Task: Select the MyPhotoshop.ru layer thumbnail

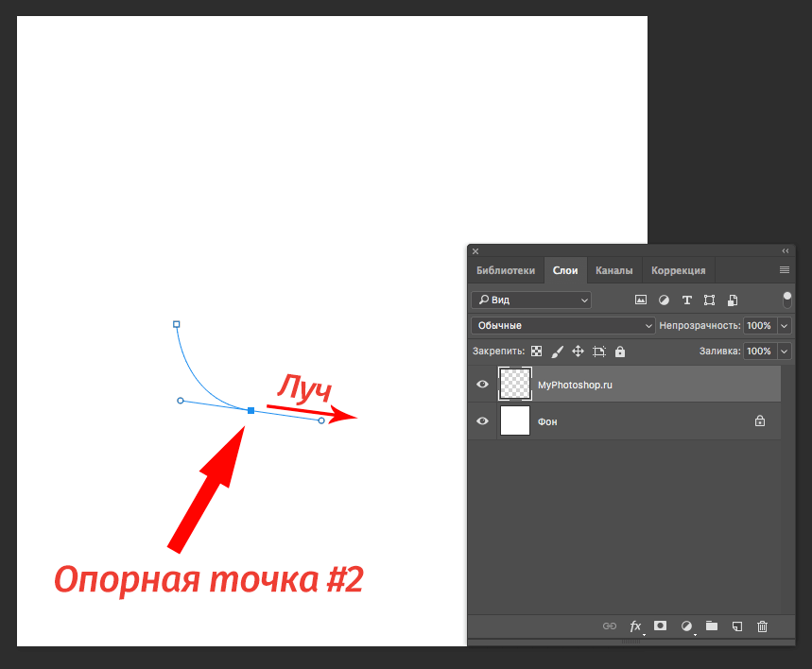Action: (515, 384)
